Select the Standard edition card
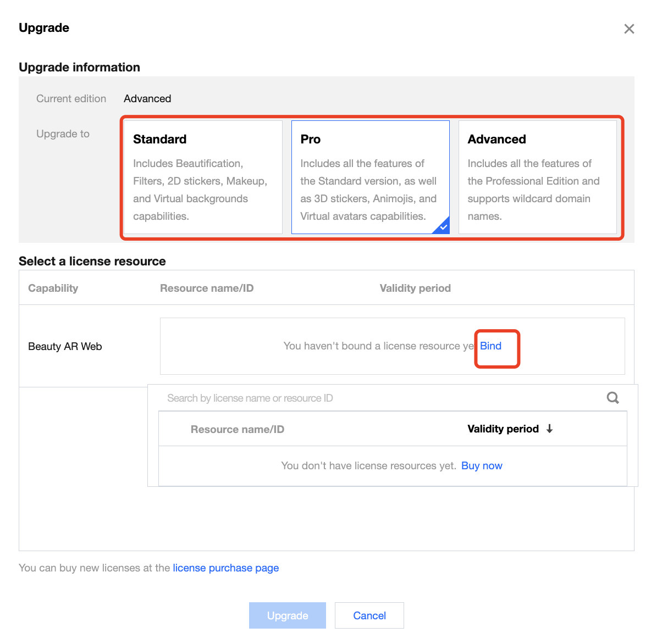The height and width of the screenshot is (644, 651). 202,177
